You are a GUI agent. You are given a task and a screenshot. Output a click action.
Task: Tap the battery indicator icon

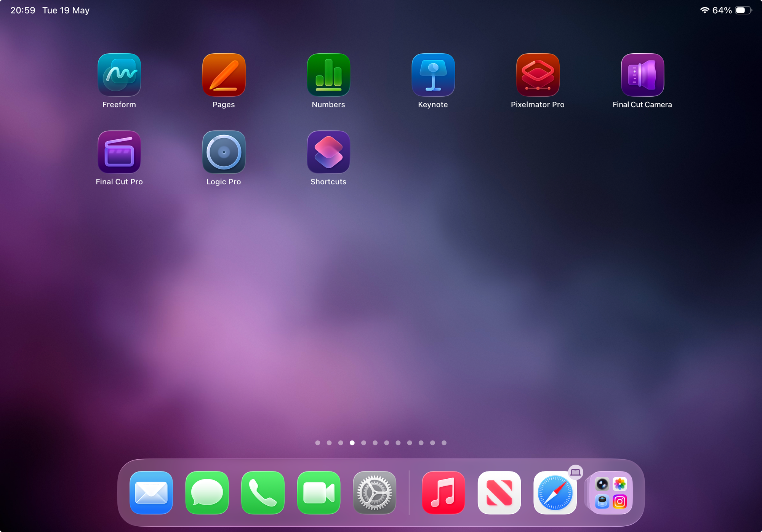pos(743,10)
